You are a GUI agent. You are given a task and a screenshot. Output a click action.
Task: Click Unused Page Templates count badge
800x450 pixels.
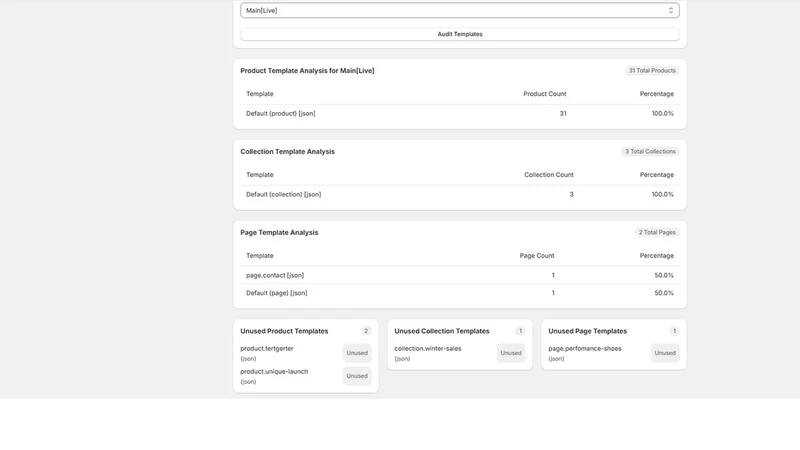point(674,331)
